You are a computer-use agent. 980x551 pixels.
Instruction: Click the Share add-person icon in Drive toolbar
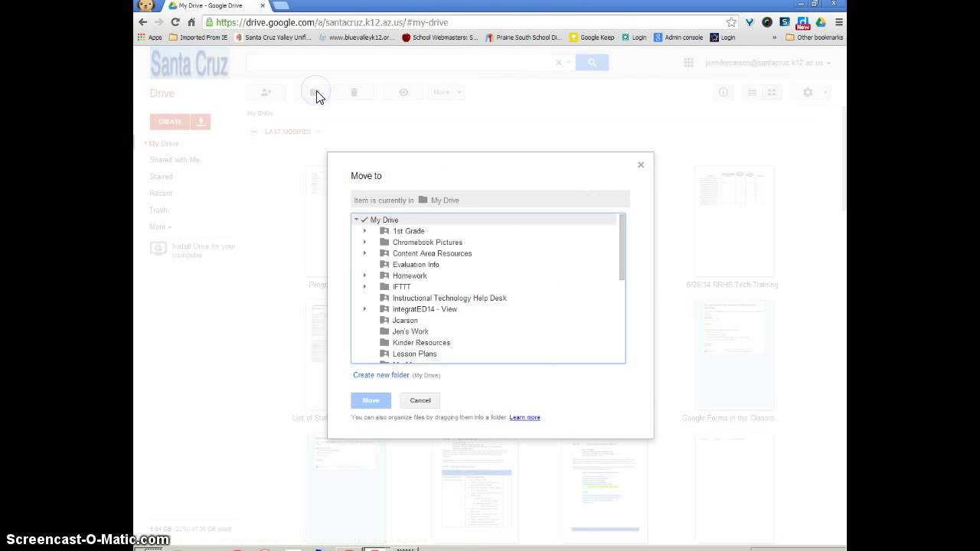pos(266,92)
